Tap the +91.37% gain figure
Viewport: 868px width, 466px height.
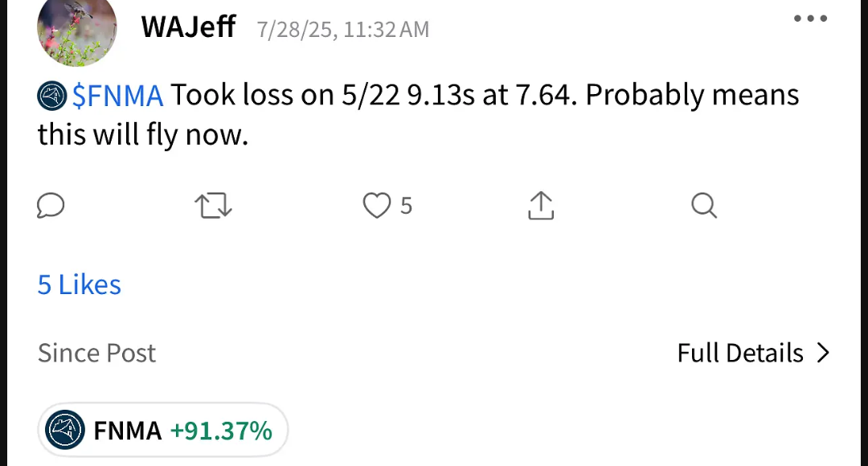(222, 431)
